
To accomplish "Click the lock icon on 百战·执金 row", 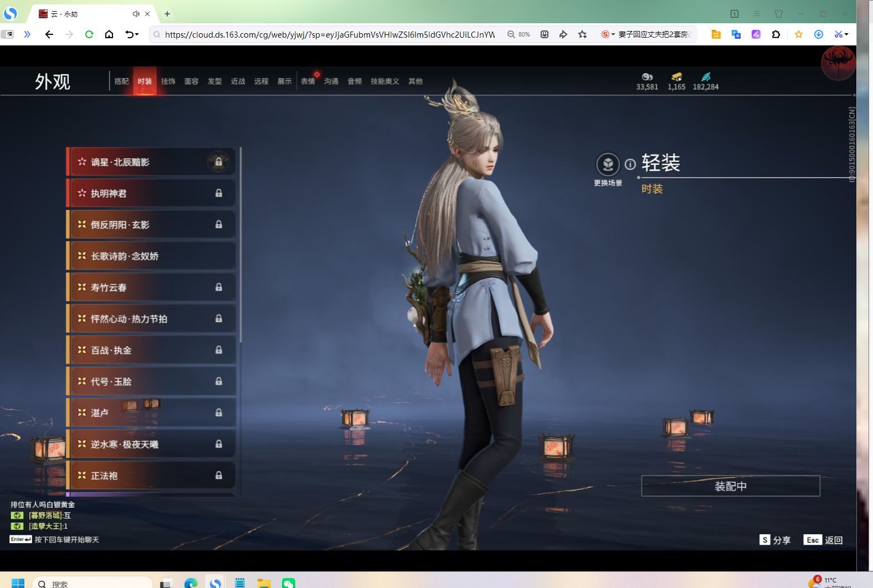I will tap(219, 350).
